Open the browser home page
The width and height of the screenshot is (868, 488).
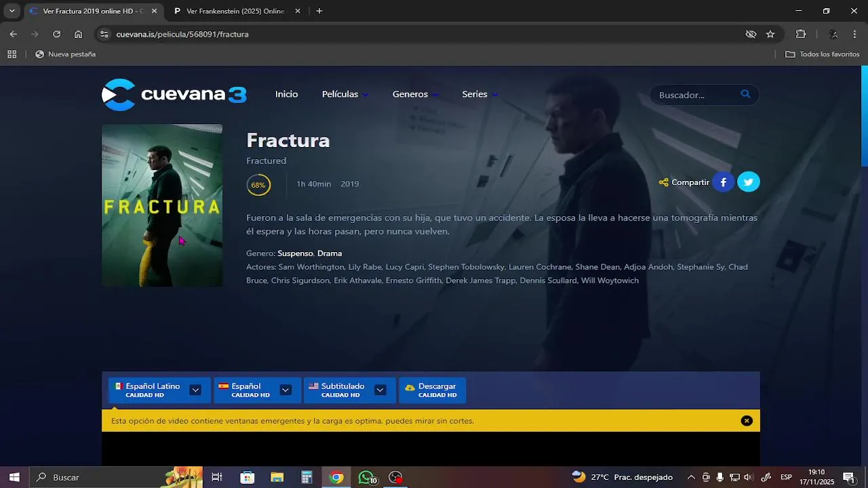[x=78, y=34]
